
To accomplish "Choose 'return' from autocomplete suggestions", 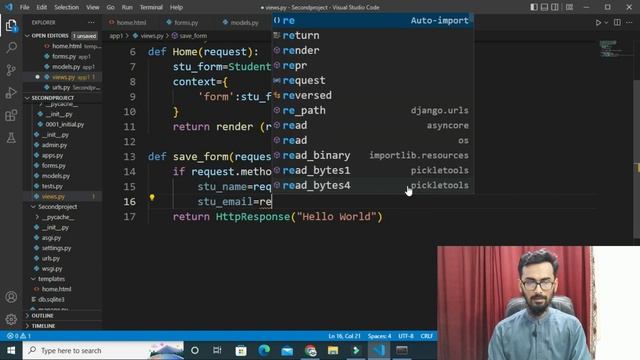I will [373, 36].
